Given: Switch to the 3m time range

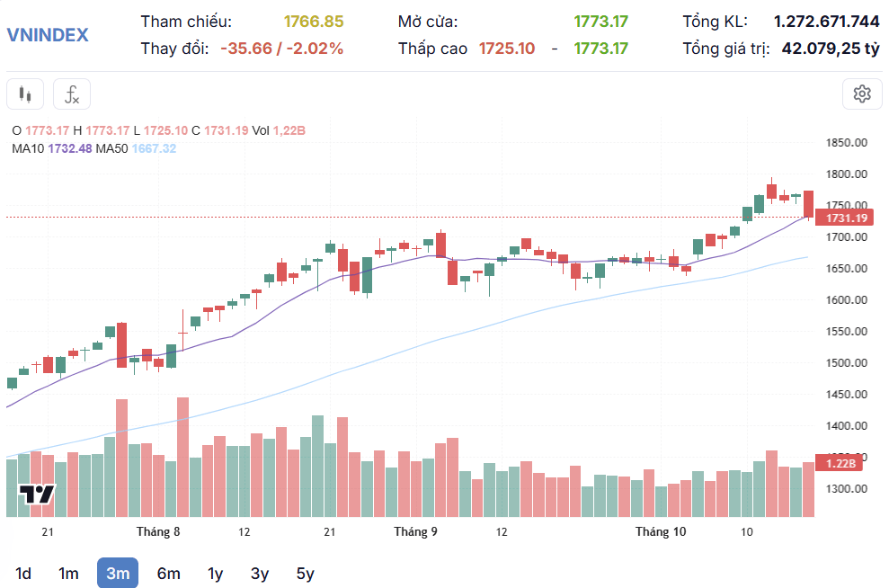Looking at the screenshot, I should coord(118,574).
